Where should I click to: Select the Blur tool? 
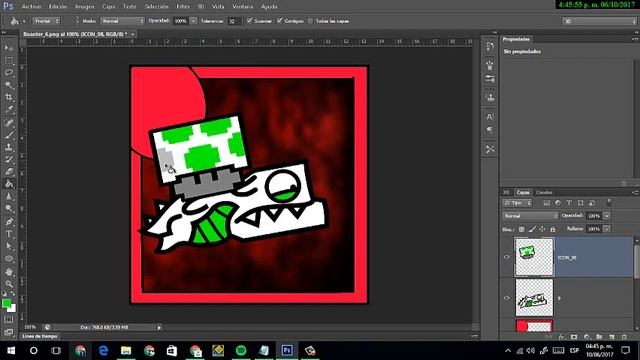coord(9,196)
